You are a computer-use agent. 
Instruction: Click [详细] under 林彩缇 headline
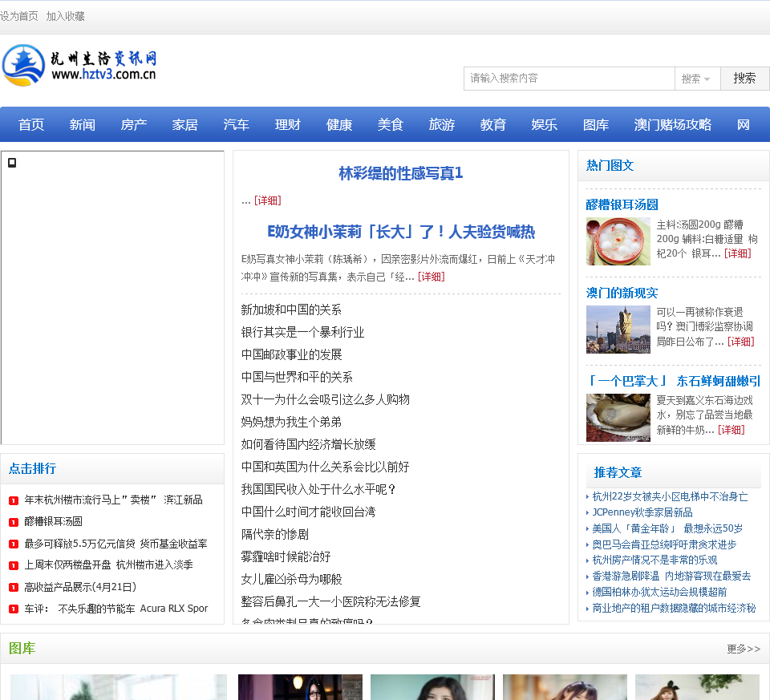(x=268, y=200)
